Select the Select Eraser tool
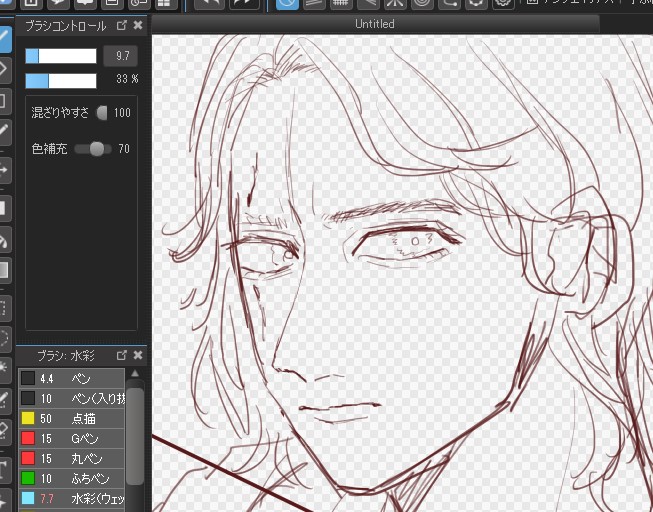 point(4,430)
